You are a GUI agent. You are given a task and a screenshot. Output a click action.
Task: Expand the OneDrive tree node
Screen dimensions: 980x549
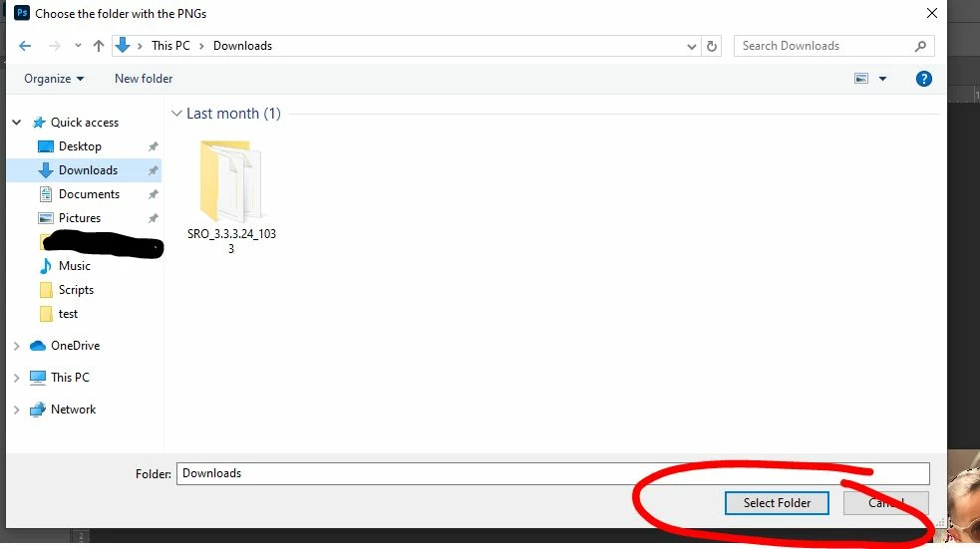(x=17, y=346)
